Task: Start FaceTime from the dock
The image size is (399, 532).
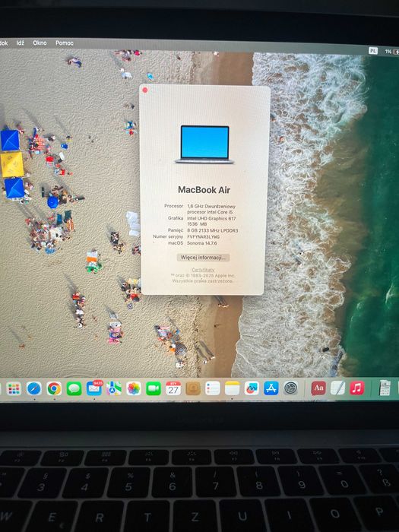Action: click(154, 388)
